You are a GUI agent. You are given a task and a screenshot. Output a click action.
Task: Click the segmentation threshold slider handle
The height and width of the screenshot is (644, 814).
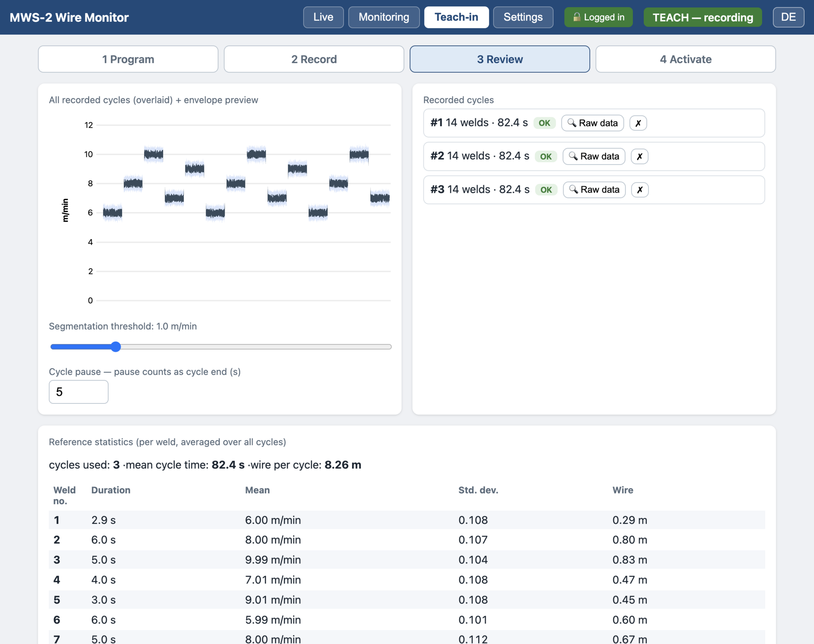tap(116, 347)
